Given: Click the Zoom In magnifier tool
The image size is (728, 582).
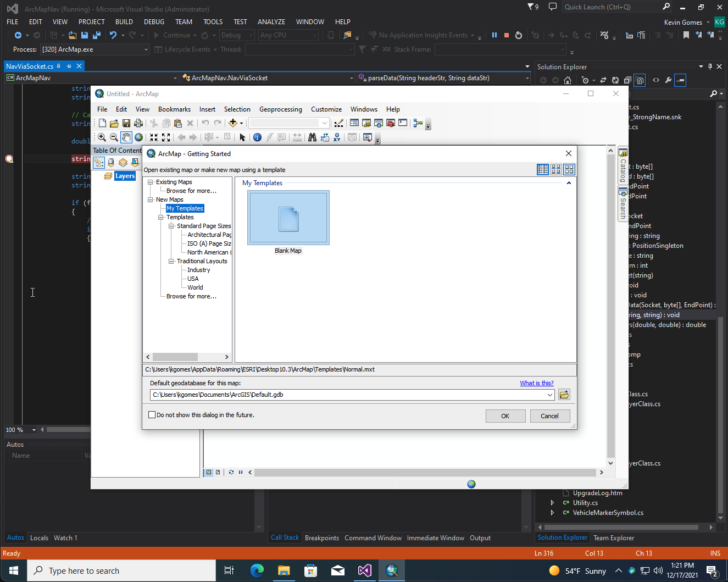Looking at the screenshot, I should click(102, 137).
